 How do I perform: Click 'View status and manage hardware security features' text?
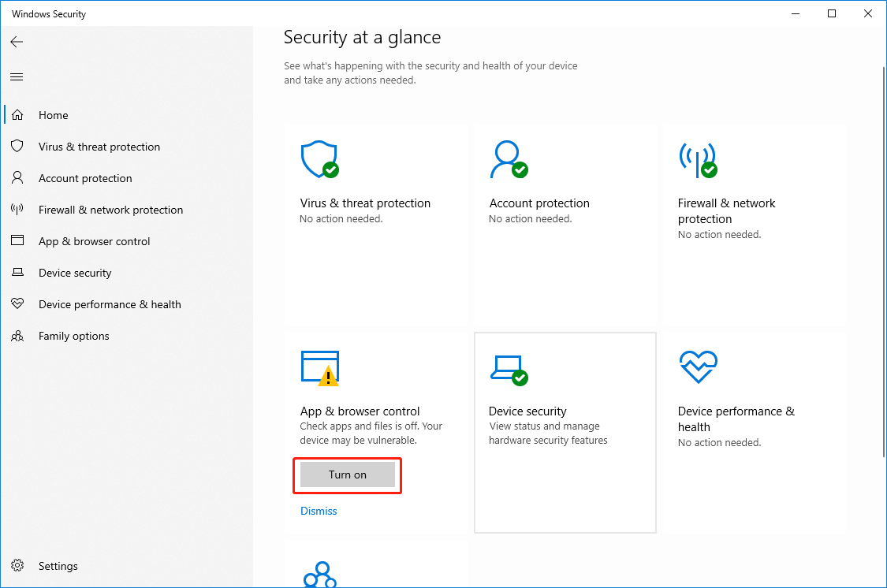tap(548, 433)
